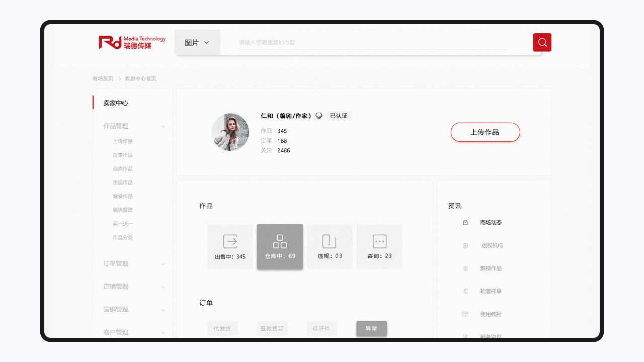Viewport: 644px width, 362px height.
Task: Click the book icon beside 使用教程
Action: pyautogui.click(x=465, y=314)
